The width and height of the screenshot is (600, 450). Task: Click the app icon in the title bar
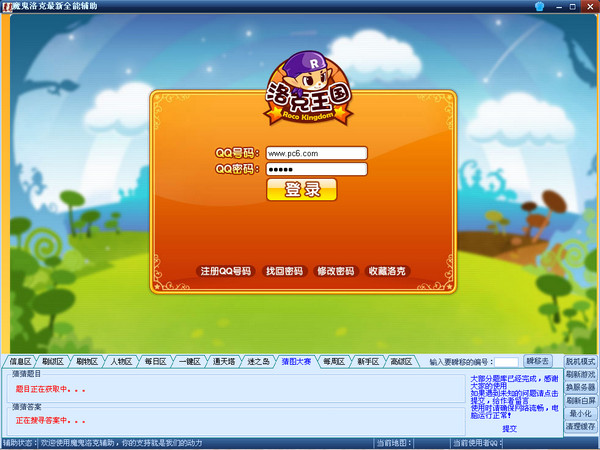(x=7, y=7)
